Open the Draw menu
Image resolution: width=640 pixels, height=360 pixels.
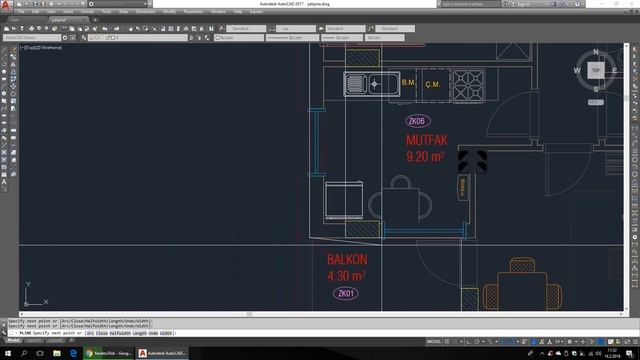pos(124,12)
